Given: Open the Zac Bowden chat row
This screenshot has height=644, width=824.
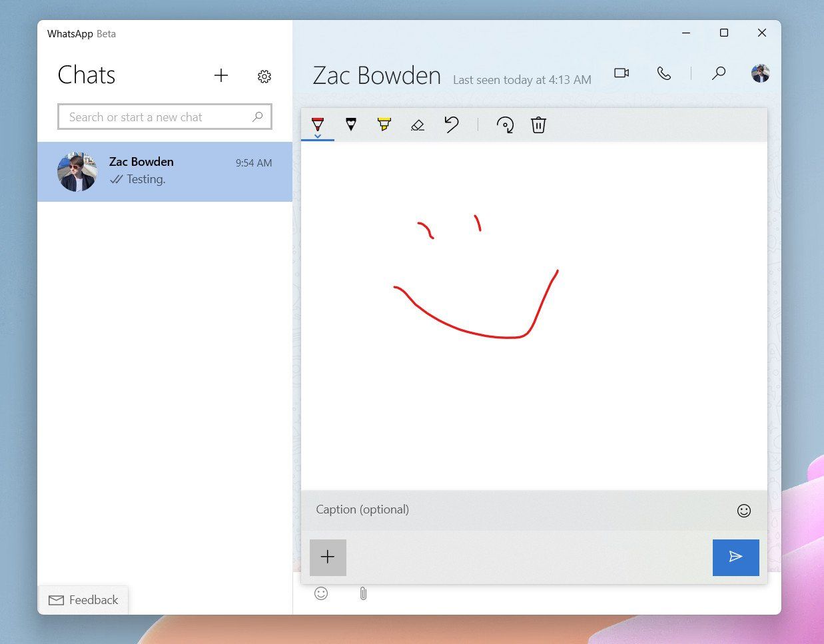Looking at the screenshot, I should [x=165, y=171].
